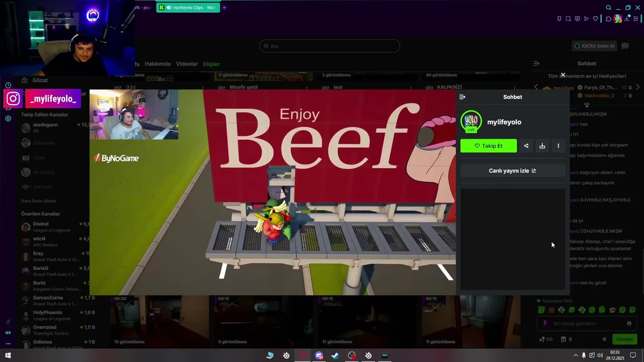This screenshot has height=362, width=644.
Task: Open a new browser tab with plus
Action: click(x=224, y=8)
